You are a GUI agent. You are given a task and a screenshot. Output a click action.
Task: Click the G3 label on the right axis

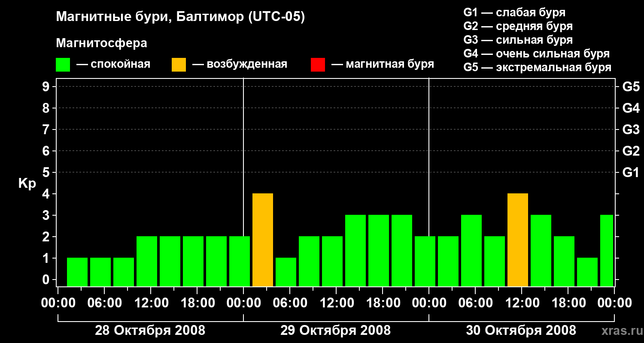coord(631,129)
